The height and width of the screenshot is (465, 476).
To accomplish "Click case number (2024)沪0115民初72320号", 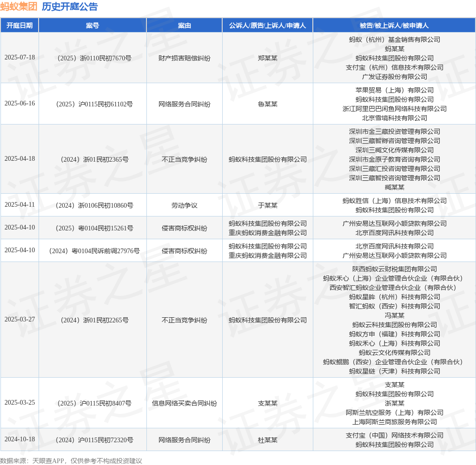I will pos(94,440).
